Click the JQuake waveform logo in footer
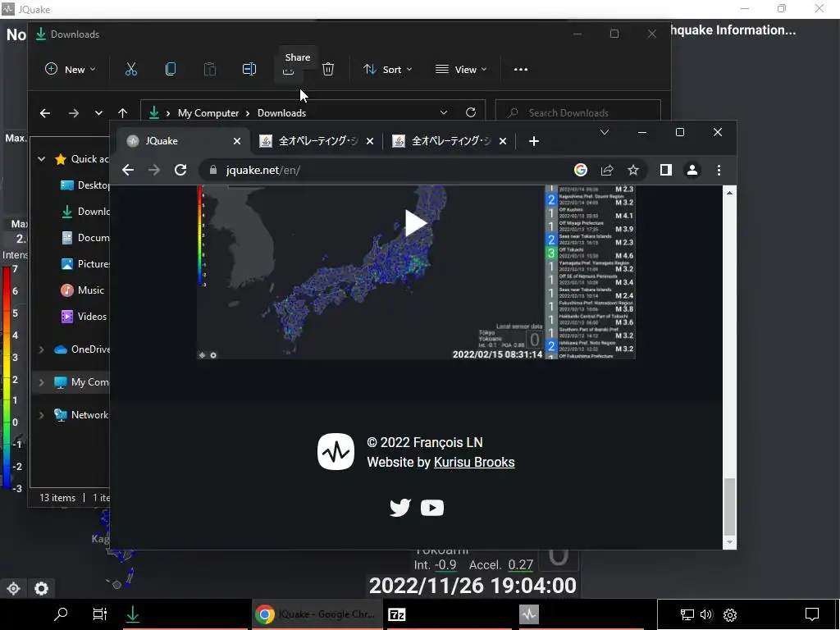Image resolution: width=840 pixels, height=630 pixels. 336,452
